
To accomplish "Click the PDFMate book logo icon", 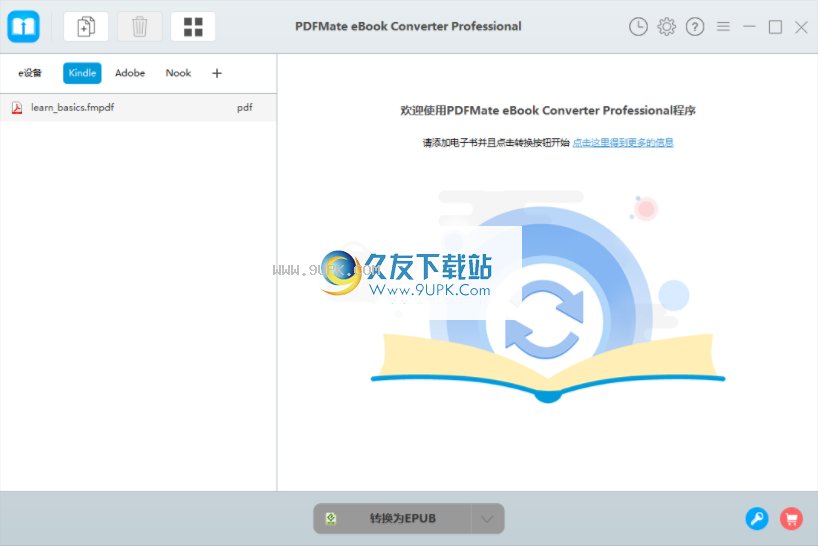I will coord(23,26).
